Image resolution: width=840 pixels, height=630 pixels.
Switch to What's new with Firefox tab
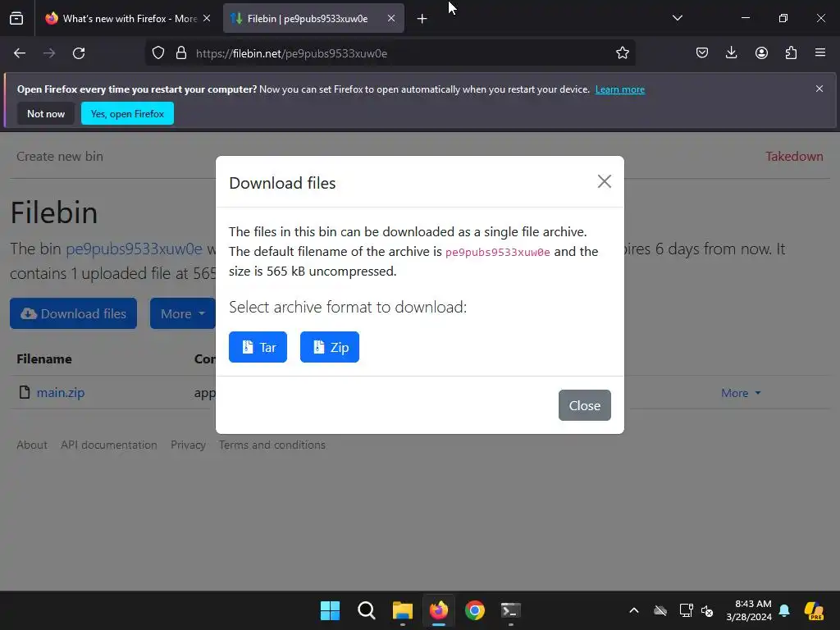click(127, 18)
